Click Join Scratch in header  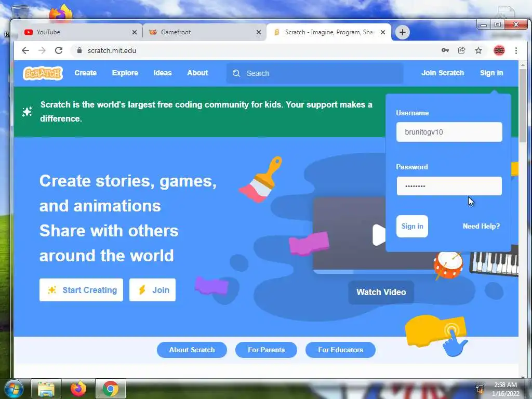click(x=443, y=73)
